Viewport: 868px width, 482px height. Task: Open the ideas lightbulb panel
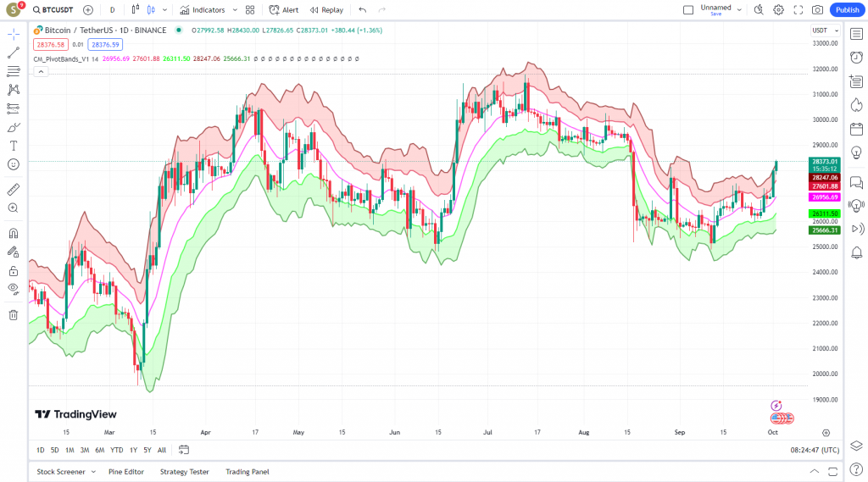tap(856, 152)
